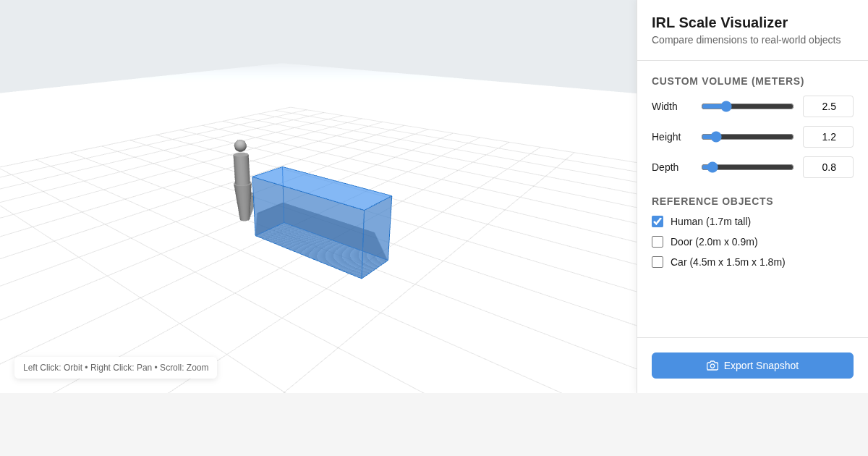Focus the Height value field showing 1.2

click(x=828, y=137)
